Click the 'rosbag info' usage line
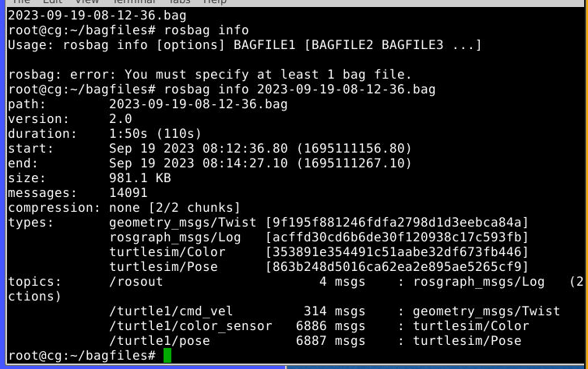 click(x=245, y=45)
